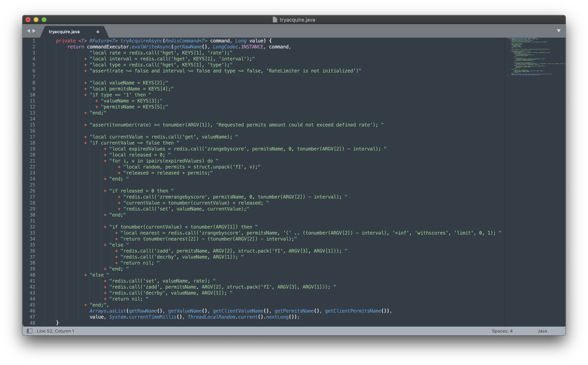Viewport: 588px width, 365px height.
Task: Click the Arrays.asList call on line 46
Action: tap(108, 311)
